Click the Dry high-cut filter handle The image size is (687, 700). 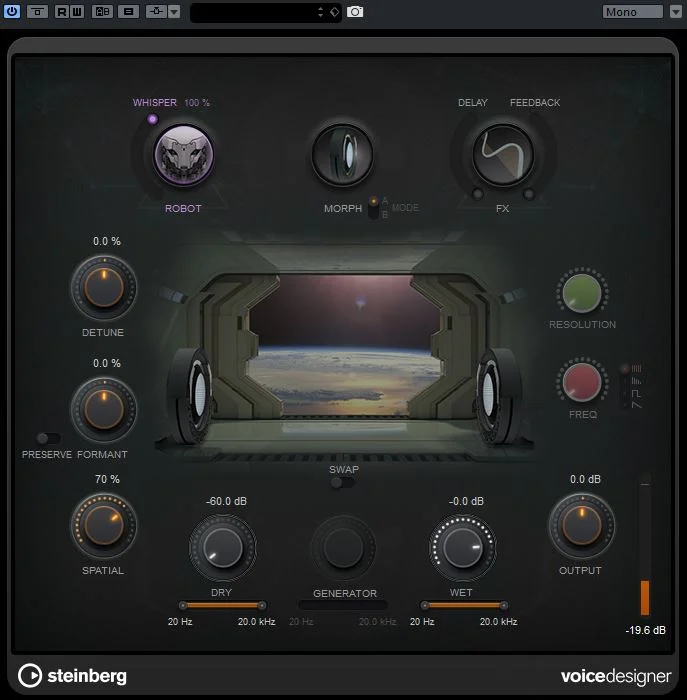pyautogui.click(x=262, y=606)
